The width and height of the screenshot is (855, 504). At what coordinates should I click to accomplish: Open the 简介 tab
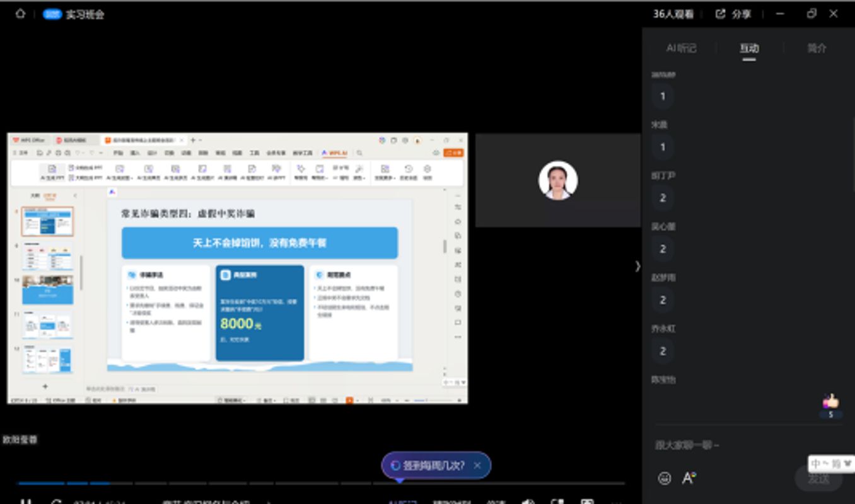click(x=817, y=48)
